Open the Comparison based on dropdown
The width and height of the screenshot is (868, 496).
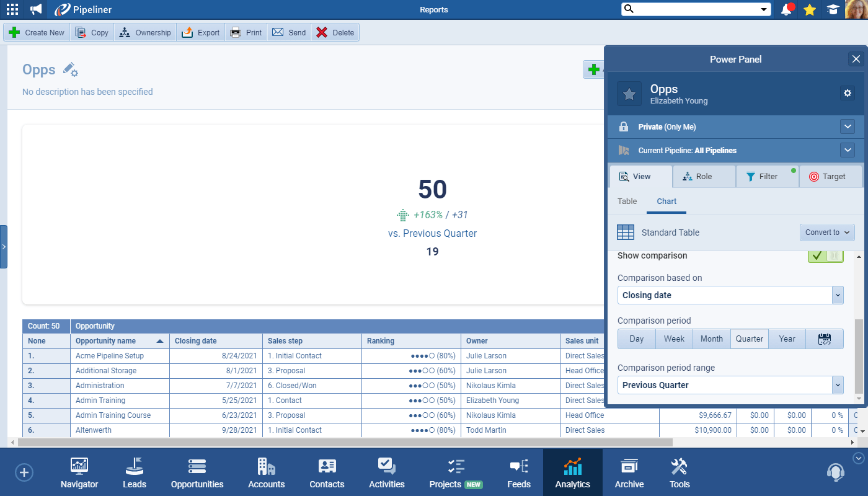[x=838, y=295]
